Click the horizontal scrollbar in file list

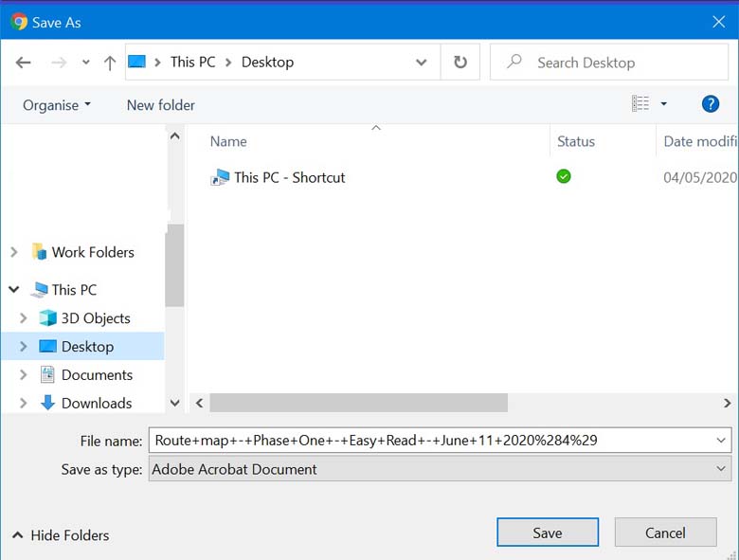[x=358, y=403]
